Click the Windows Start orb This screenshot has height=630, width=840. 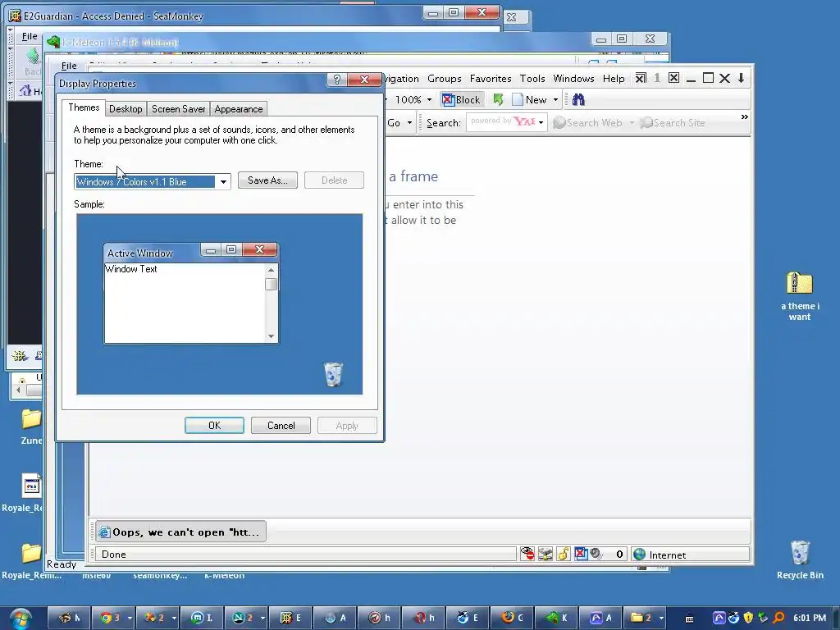click(20, 619)
